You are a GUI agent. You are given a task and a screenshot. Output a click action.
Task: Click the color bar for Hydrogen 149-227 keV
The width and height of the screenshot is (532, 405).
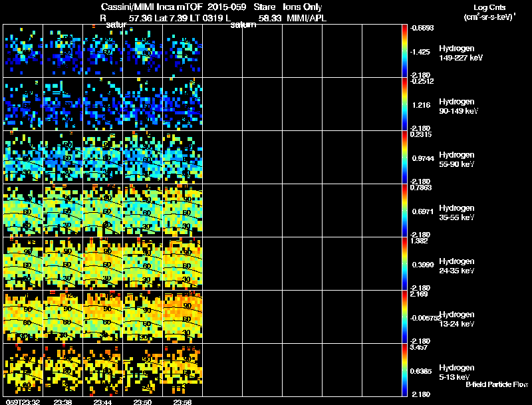pos(405,51)
